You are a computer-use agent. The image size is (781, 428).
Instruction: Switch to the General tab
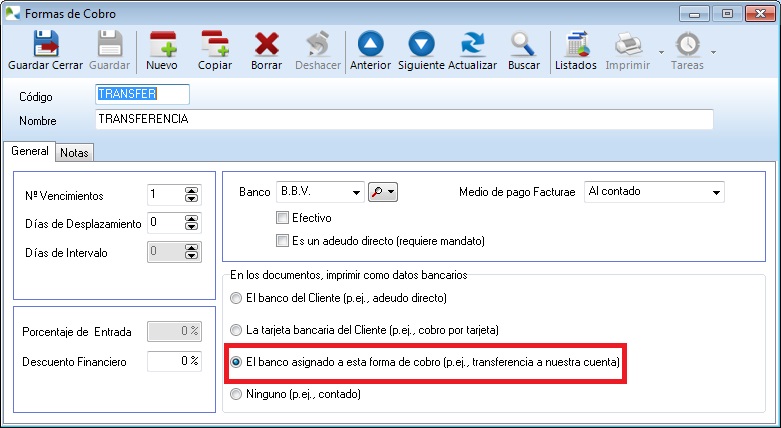(x=29, y=151)
